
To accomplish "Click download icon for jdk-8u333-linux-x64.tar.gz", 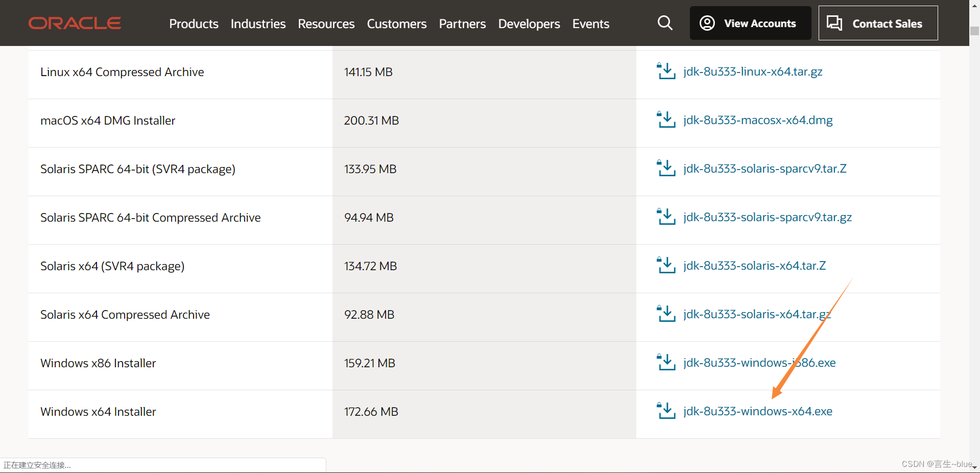I will tap(666, 71).
